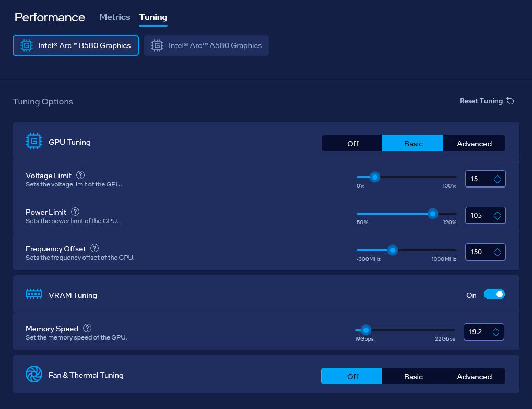The width and height of the screenshot is (532, 409).
Task: Click the Voltage Limit value field showing 15
Action: click(x=485, y=179)
